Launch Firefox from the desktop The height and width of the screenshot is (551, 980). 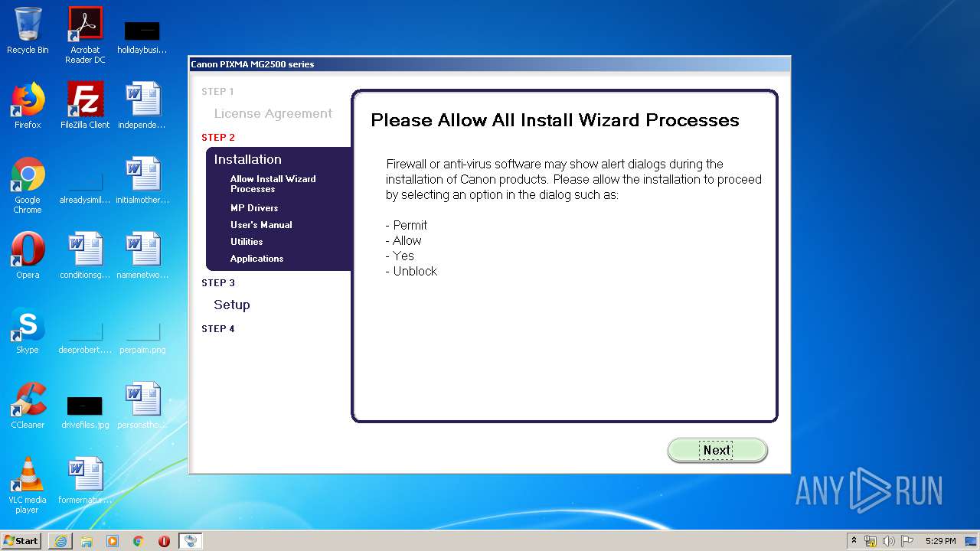pos(28,106)
